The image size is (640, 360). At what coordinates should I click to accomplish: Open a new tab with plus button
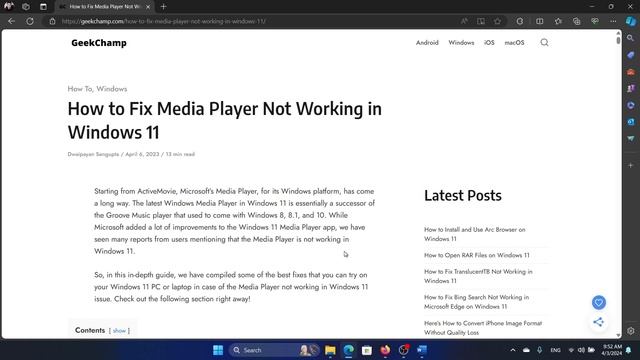click(163, 7)
